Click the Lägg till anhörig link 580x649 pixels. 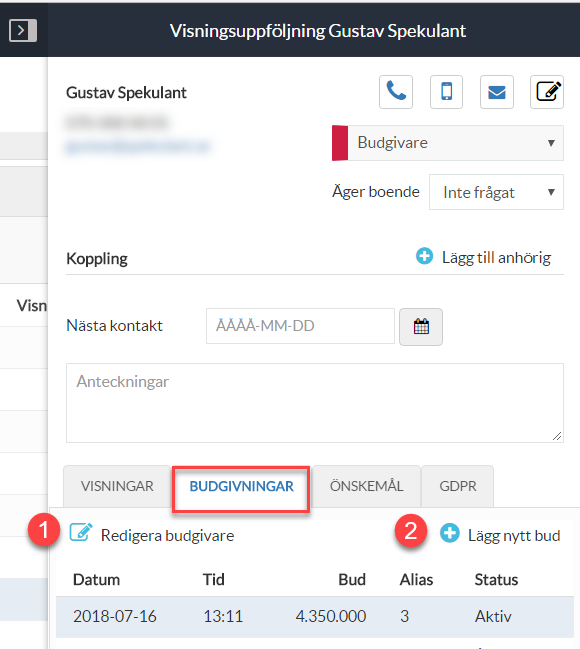pyautogui.click(x=496, y=257)
